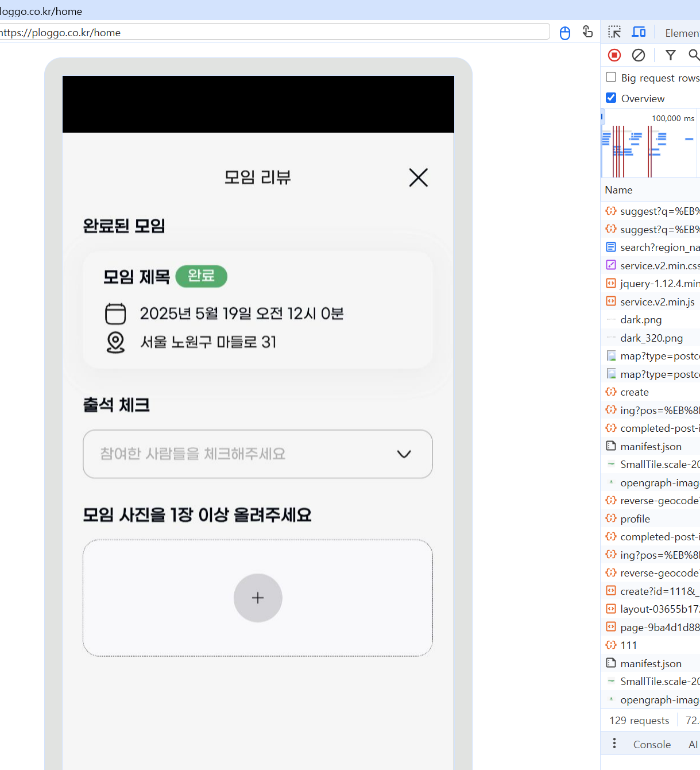Click the network overview timeline
Image resolution: width=700 pixels, height=770 pixels.
(650, 144)
